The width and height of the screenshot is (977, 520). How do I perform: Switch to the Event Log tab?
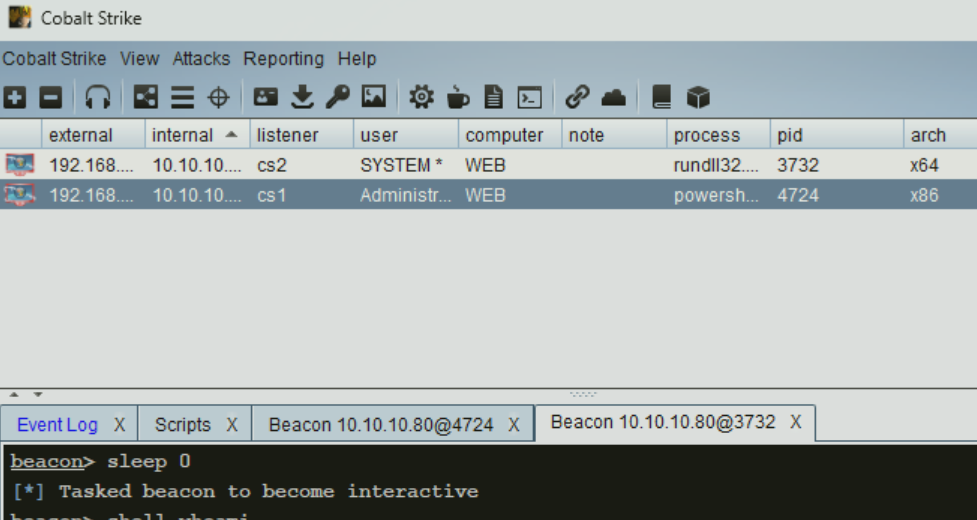57,425
